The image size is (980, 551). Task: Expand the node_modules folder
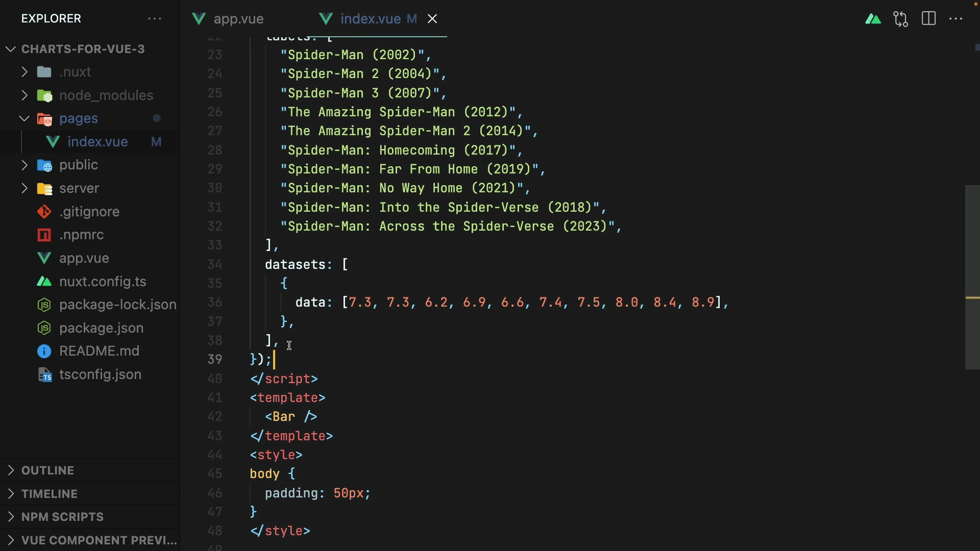pyautogui.click(x=24, y=95)
